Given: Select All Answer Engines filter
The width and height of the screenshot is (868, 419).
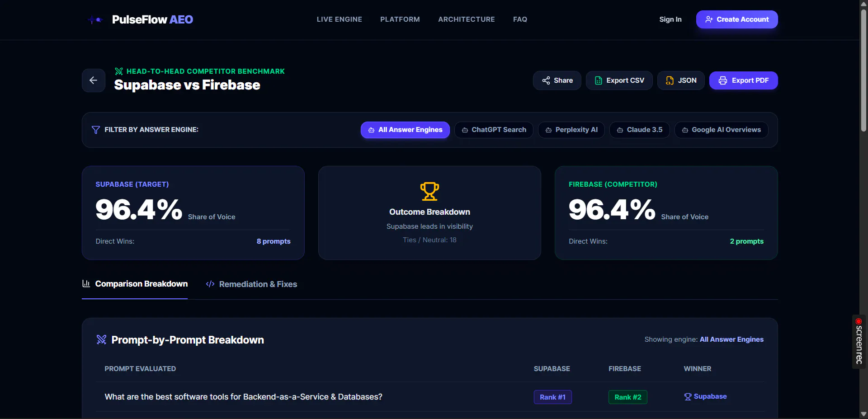Looking at the screenshot, I should (x=405, y=130).
